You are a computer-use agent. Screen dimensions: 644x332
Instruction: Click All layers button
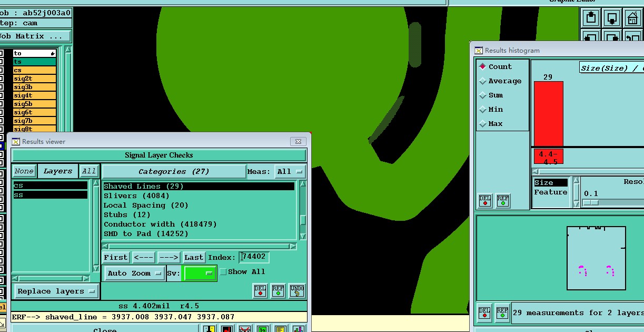click(89, 171)
